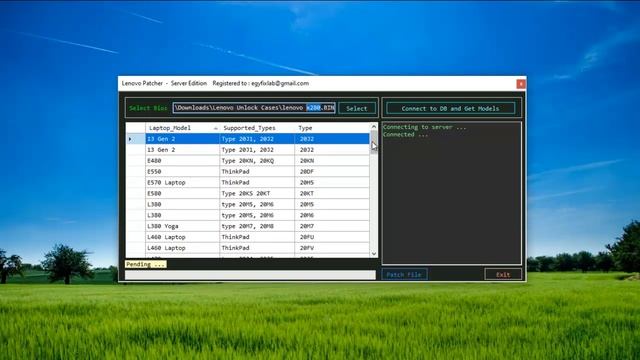
Task: Click the Exit button
Action: pyautogui.click(x=503, y=274)
